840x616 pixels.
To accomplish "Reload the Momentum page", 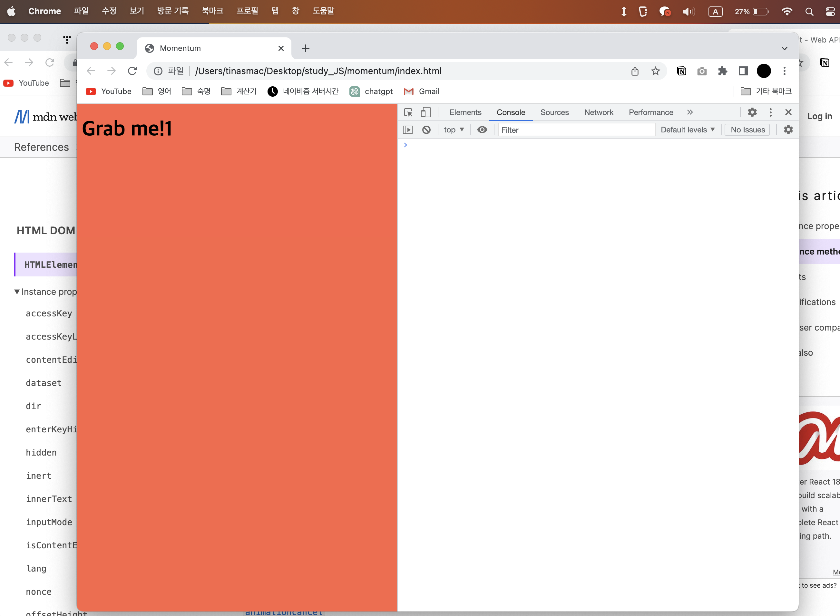I will (132, 71).
